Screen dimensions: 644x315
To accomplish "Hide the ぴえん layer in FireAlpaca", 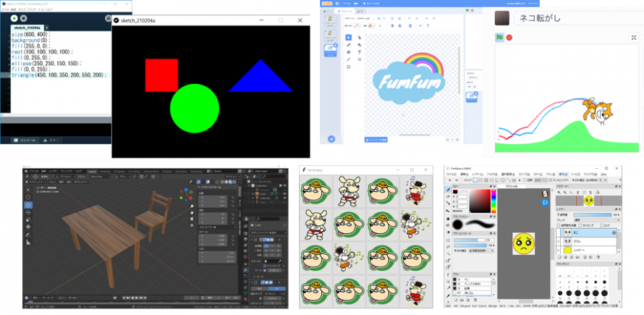I will tap(559, 241).
